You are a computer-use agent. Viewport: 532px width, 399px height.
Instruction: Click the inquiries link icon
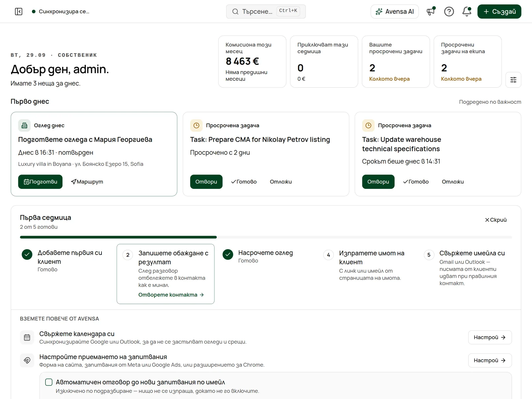[27, 360]
